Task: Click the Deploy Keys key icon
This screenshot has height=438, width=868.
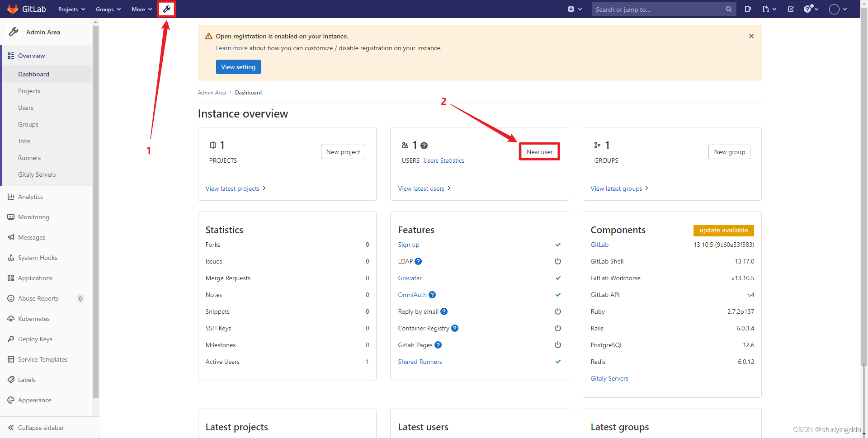Action: (x=11, y=339)
